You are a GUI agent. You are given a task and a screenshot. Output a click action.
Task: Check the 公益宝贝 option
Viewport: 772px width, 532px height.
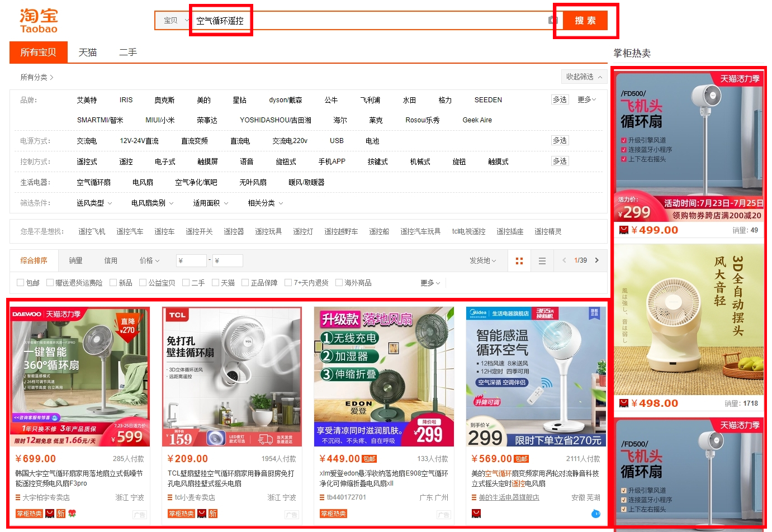pos(143,283)
